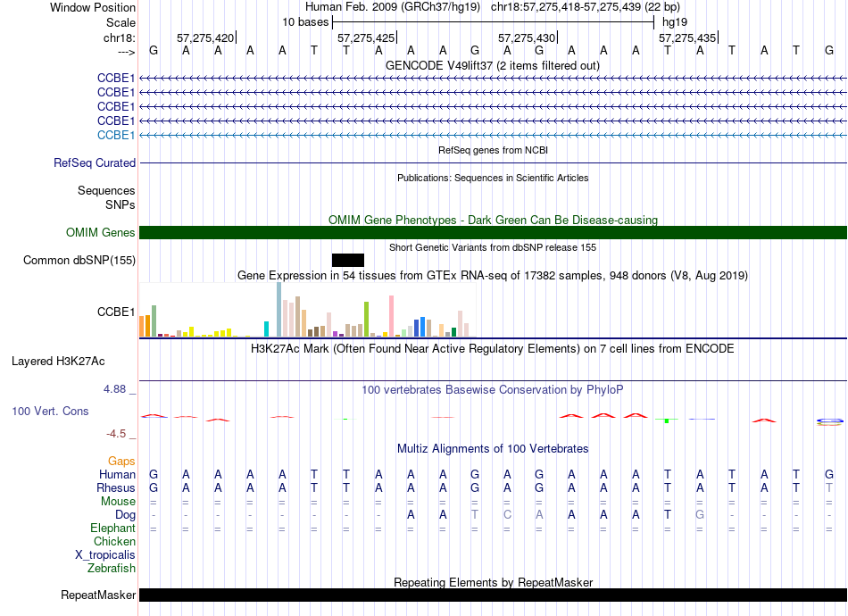
Task: Click the Layered H3K27Ac label
Action: point(58,362)
